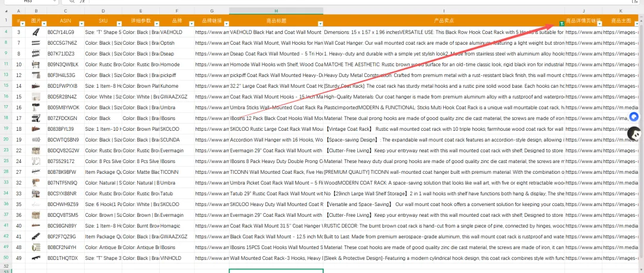Select brand cell Optish
Screen dimensions: 644x273
tap(177, 43)
